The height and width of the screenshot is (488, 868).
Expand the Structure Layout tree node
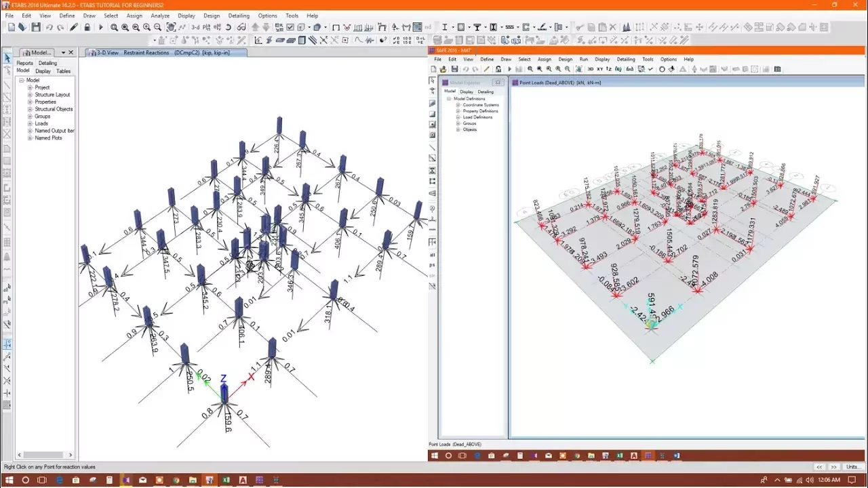click(x=30, y=95)
